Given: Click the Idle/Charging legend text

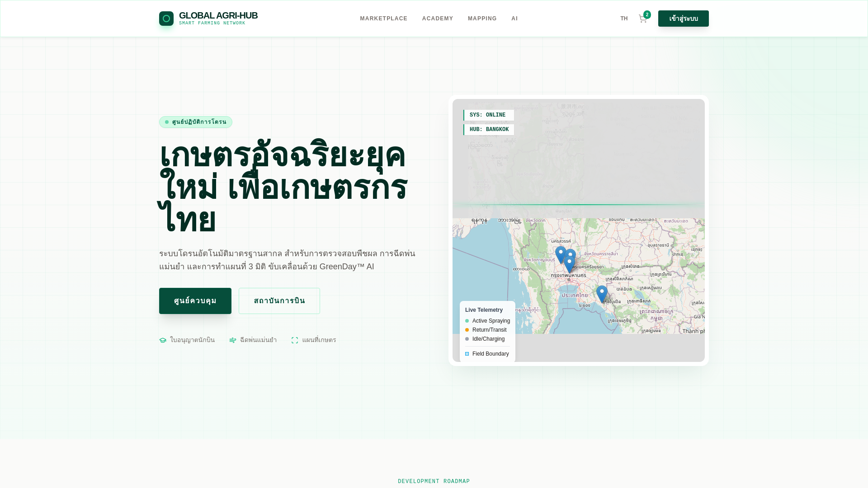Looking at the screenshot, I should click(488, 339).
